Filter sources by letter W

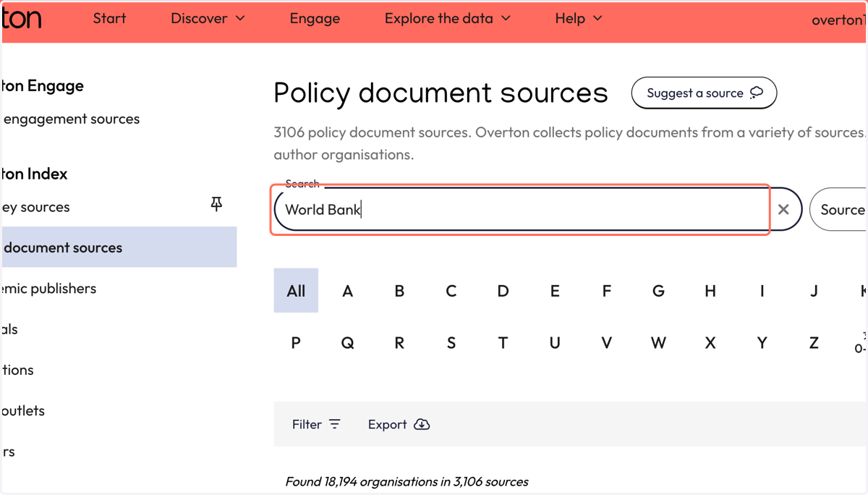tap(658, 343)
